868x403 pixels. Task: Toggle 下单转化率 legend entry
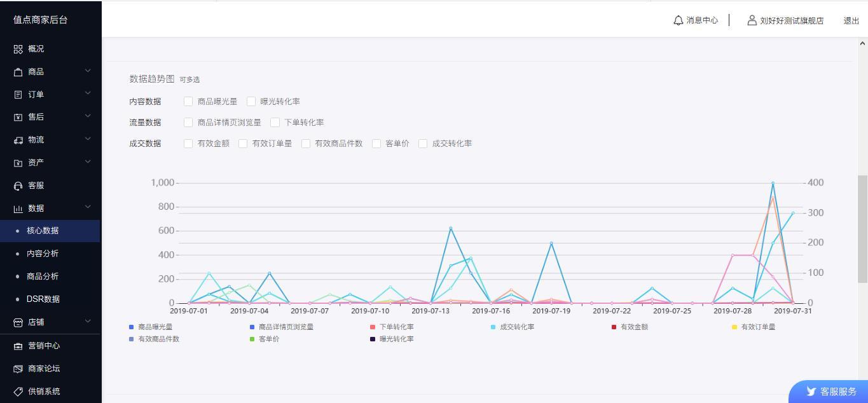coord(392,327)
